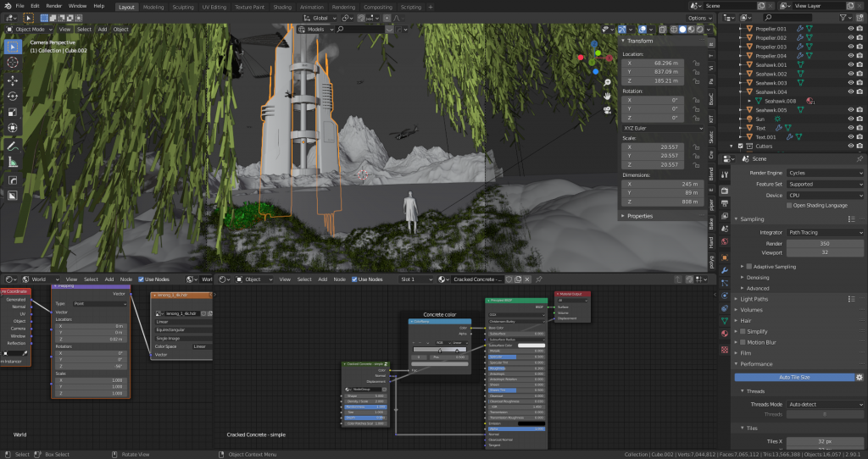Click the Auto Tile Size button
The height and width of the screenshot is (459, 868).
(794, 377)
